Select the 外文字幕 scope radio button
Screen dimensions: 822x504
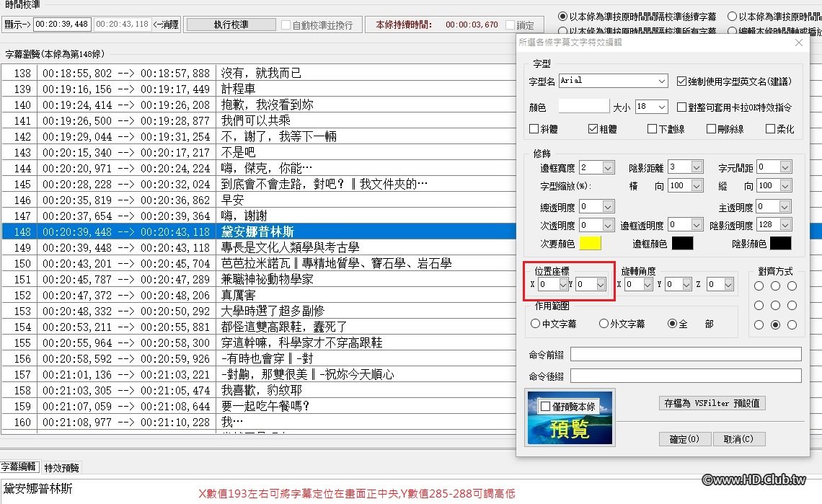click(604, 324)
